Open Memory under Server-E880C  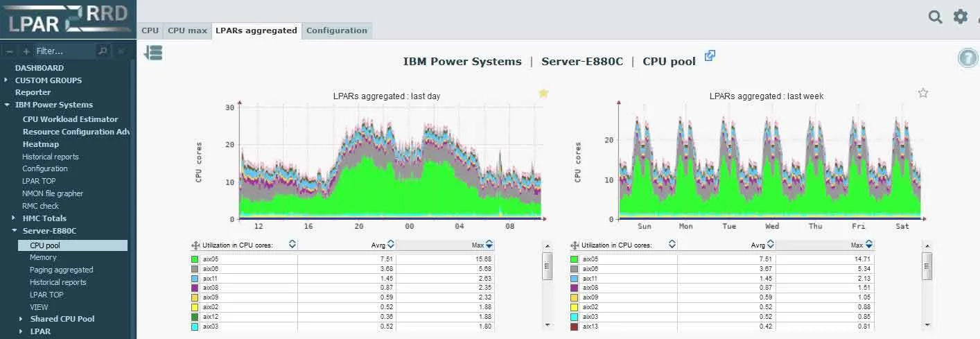coord(43,257)
